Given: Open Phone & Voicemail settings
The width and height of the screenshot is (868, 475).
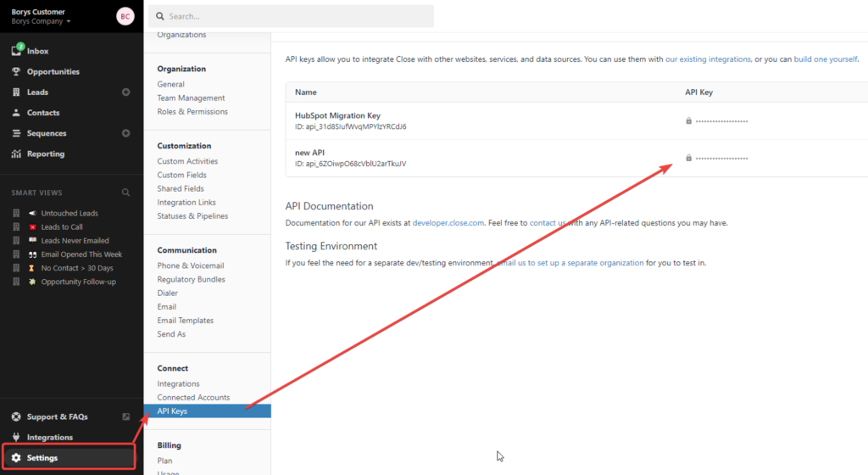Looking at the screenshot, I should click(191, 265).
